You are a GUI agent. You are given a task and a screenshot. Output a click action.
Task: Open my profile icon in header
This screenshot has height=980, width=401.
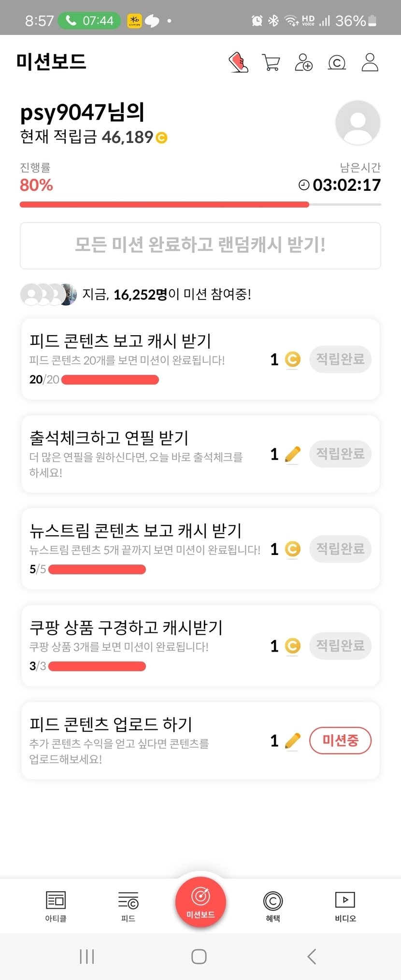370,63
